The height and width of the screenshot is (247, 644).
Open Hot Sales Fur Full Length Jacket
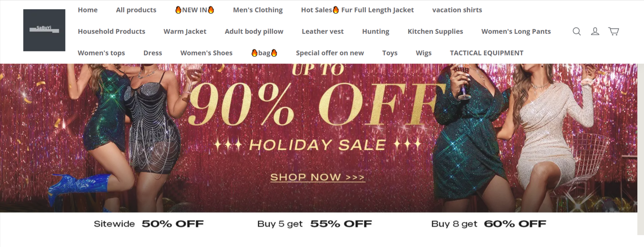pyautogui.click(x=357, y=10)
